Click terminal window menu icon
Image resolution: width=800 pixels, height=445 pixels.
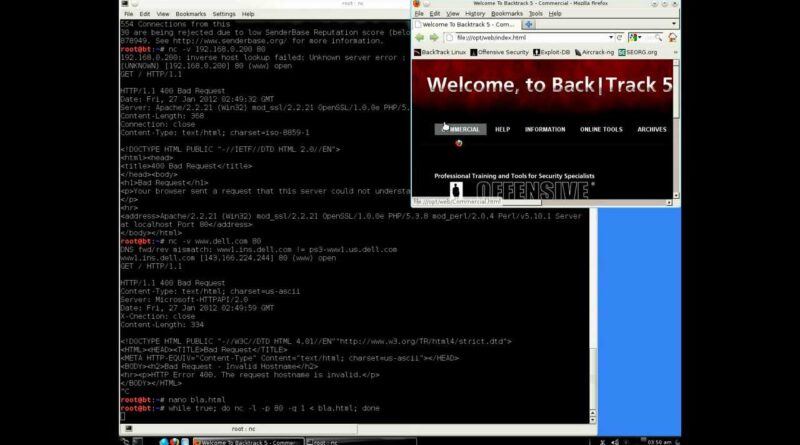click(125, 4)
